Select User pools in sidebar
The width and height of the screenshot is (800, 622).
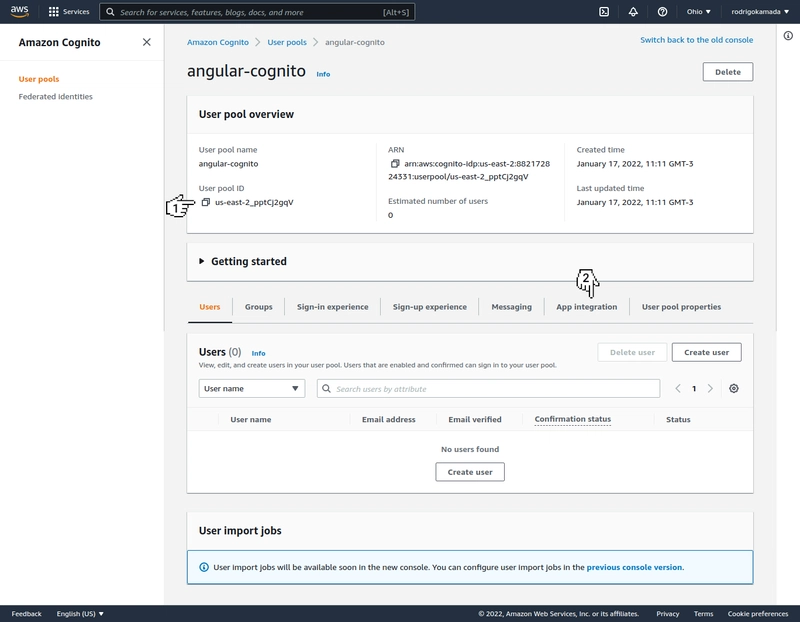click(x=39, y=79)
